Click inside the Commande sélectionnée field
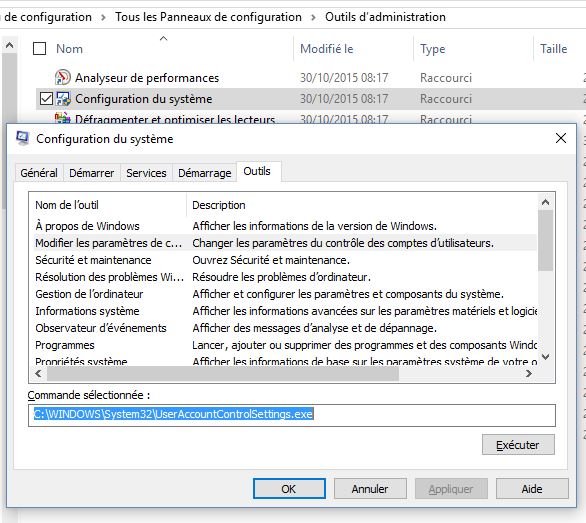Viewport: 586px width, 523px height. (x=292, y=415)
